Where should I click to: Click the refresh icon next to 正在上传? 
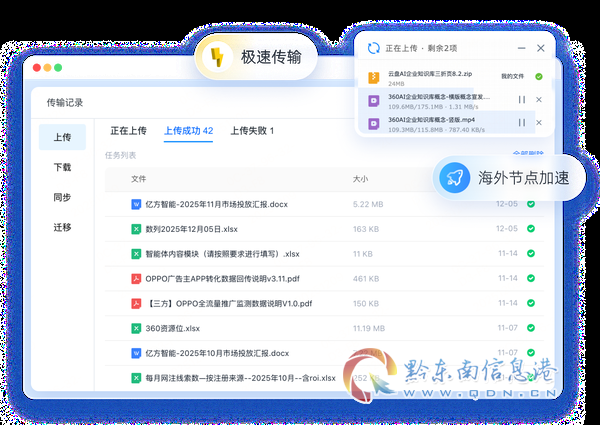pos(373,48)
